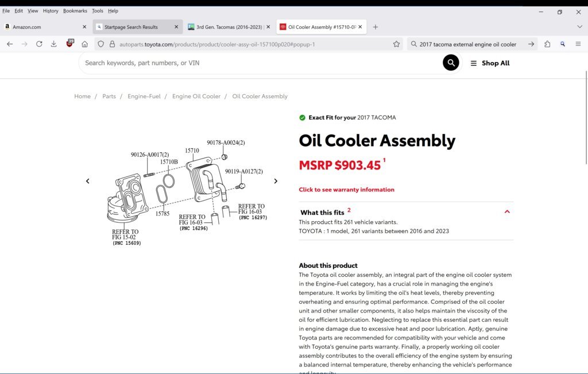Screen dimensions: 588x374
Task: Reload the current page
Action: click(39, 44)
